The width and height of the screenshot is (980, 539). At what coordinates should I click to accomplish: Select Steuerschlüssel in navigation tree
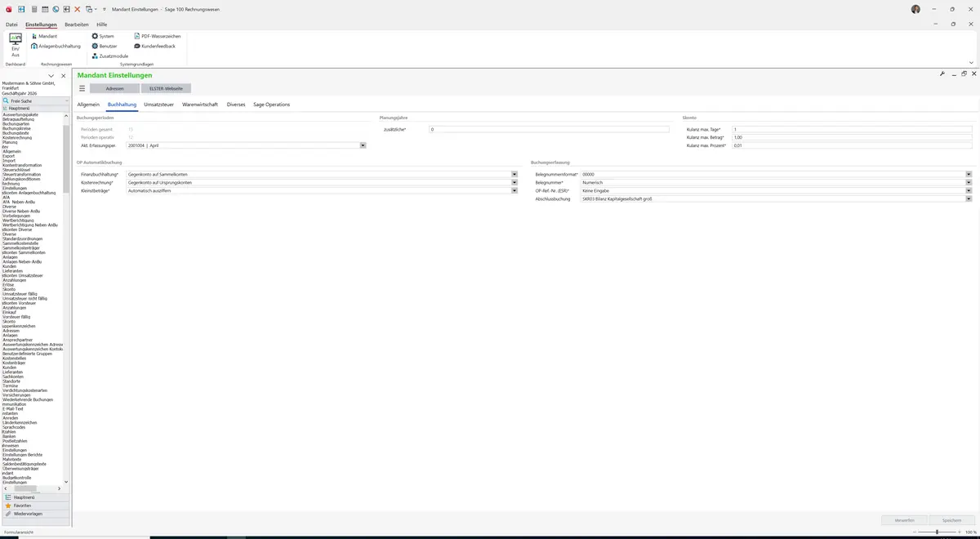[x=16, y=170]
